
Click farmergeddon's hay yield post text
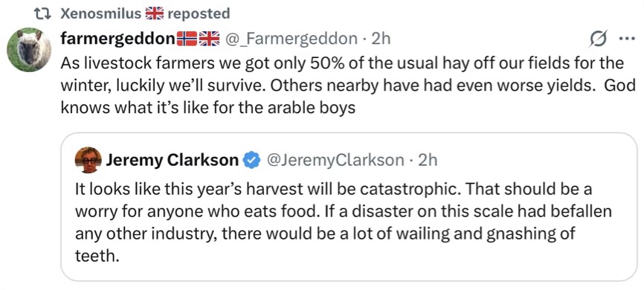348,86
